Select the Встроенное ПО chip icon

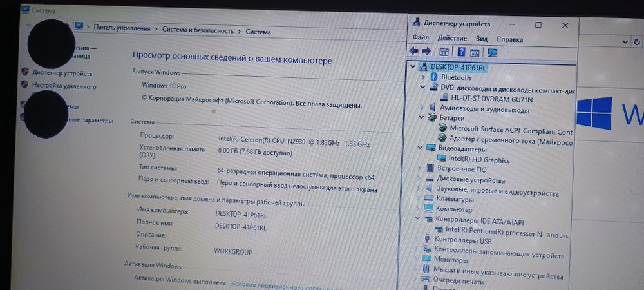coord(430,168)
